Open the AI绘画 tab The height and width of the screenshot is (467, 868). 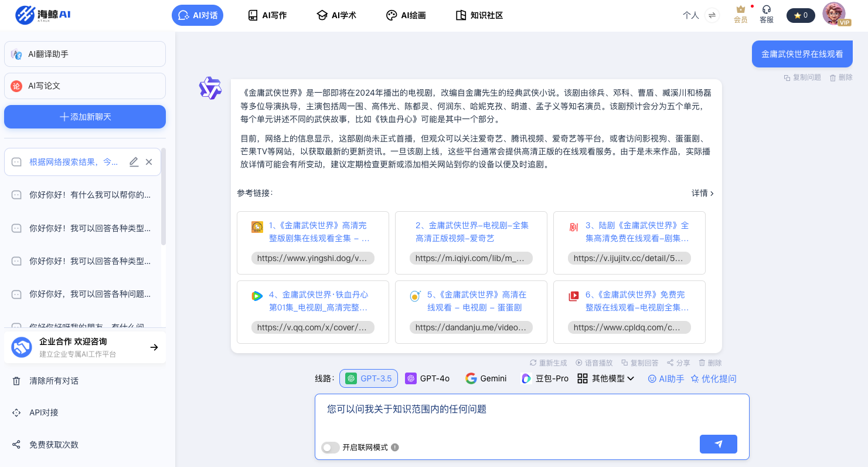pyautogui.click(x=406, y=15)
